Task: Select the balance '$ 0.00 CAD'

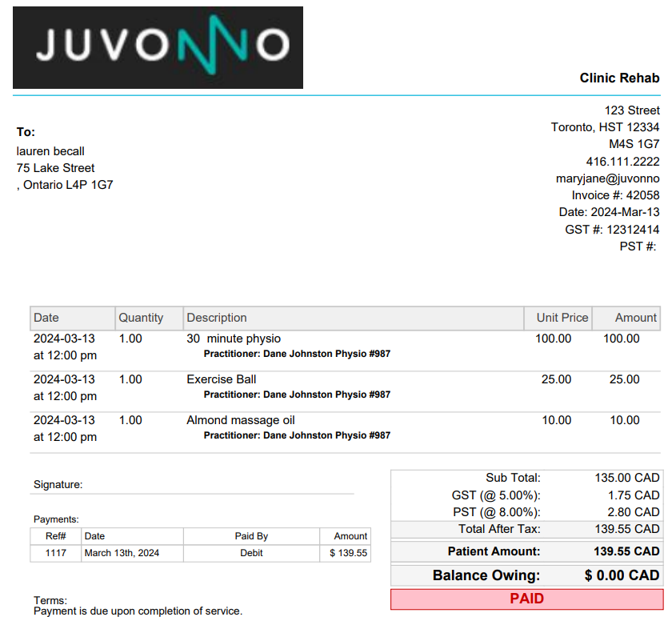Action: (622, 575)
